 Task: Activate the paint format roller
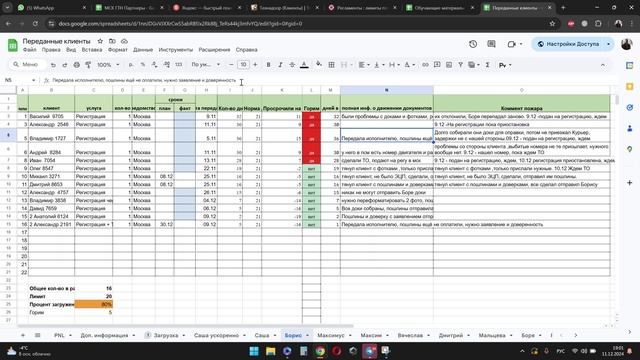tap(88, 65)
